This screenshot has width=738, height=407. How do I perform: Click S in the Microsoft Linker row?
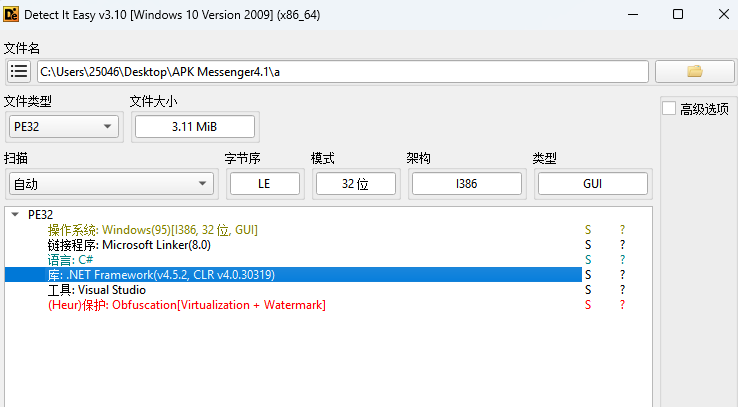[x=588, y=245]
